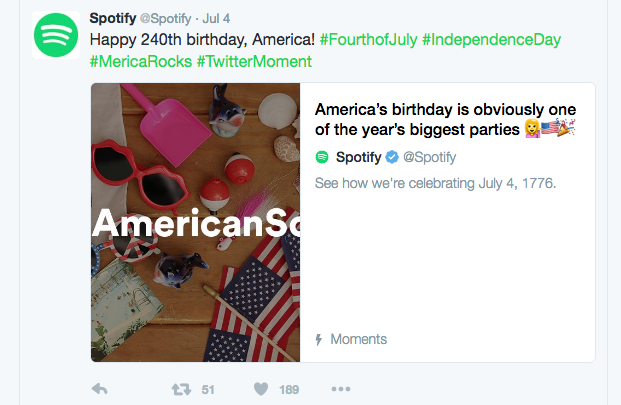Click the 51 retweet count
This screenshot has width=621, height=405.
[208, 389]
